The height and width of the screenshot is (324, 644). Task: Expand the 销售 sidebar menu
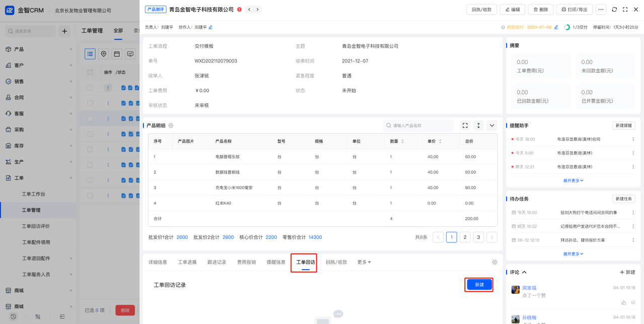tap(38, 82)
